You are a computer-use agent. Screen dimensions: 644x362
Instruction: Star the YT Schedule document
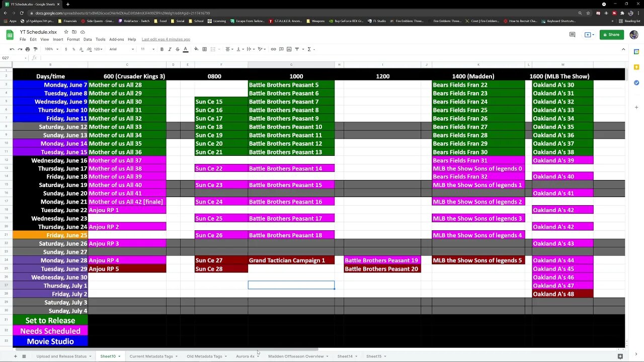pyautogui.click(x=66, y=32)
